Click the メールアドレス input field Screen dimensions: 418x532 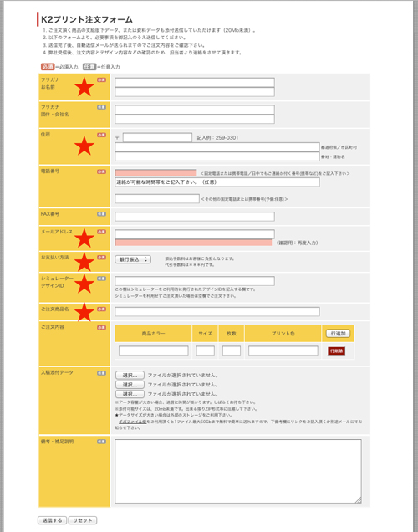[195, 234]
